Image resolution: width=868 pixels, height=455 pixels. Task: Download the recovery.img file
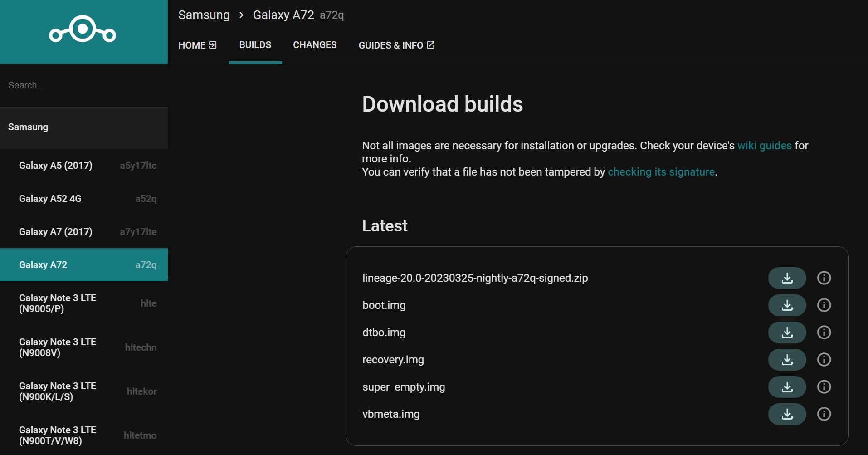pos(787,359)
